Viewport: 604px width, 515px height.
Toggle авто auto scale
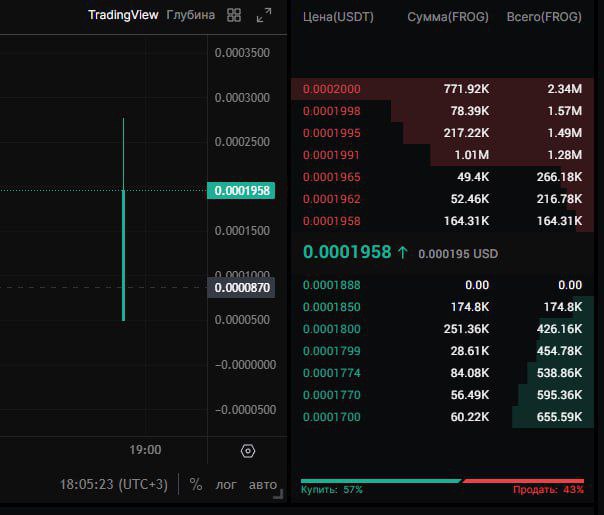pos(263,485)
